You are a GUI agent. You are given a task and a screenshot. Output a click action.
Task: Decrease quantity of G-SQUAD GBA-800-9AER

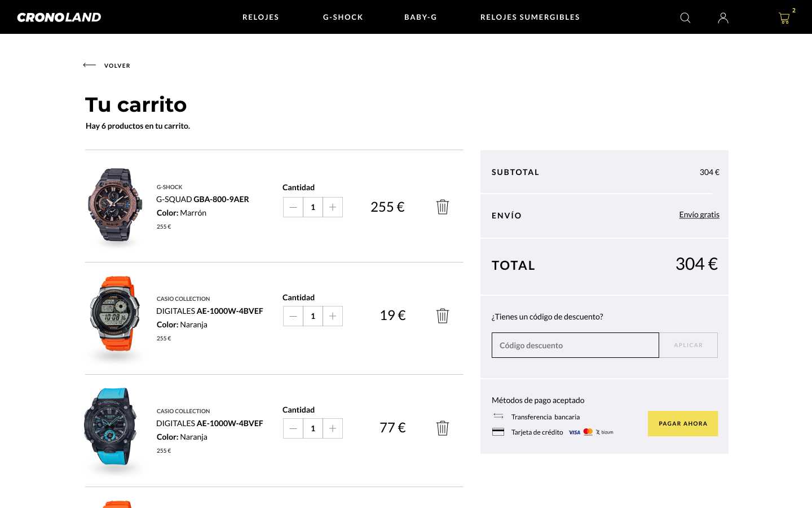point(293,207)
